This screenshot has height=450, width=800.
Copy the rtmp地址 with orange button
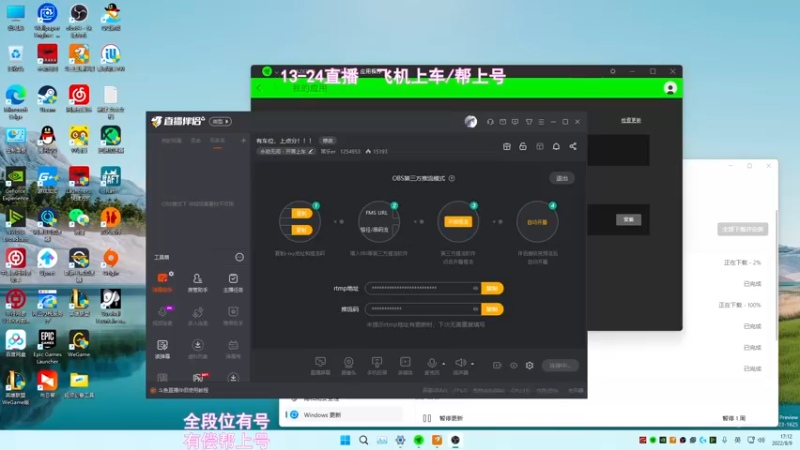tap(492, 288)
